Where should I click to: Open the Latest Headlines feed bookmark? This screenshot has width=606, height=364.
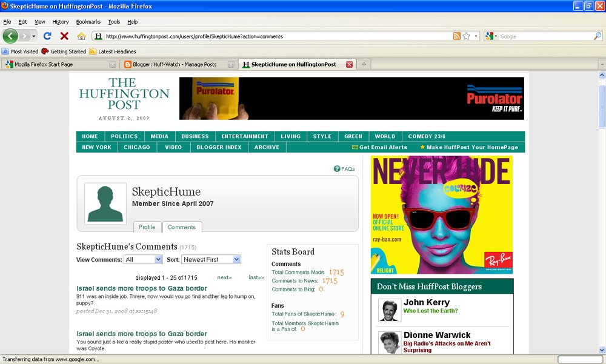coord(113,51)
